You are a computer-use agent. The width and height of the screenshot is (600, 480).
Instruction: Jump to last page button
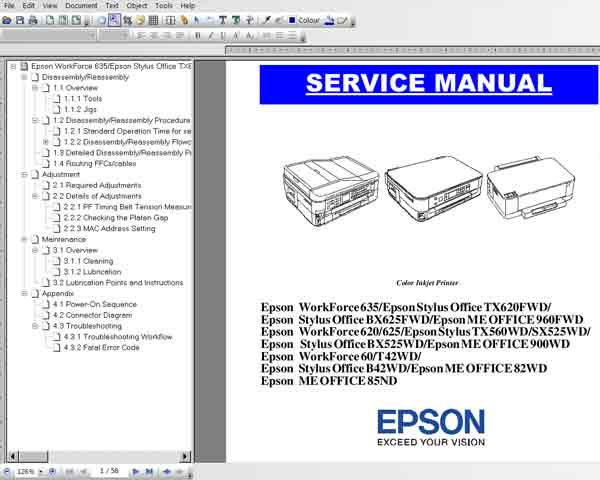pos(149,472)
